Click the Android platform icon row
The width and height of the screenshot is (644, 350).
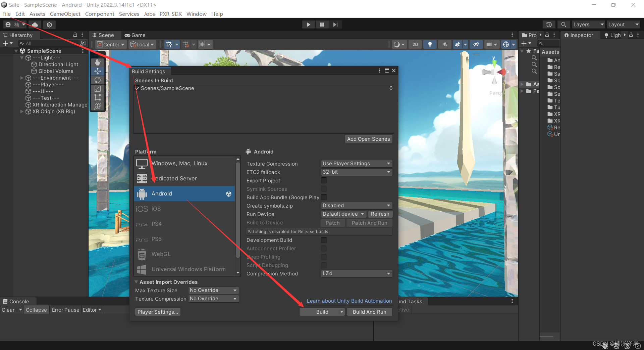pos(184,193)
